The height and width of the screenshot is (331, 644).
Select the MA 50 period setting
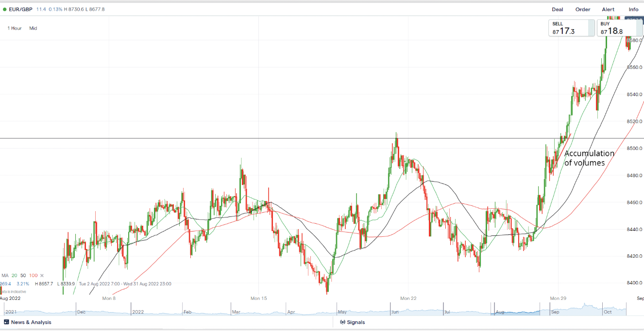point(23,276)
